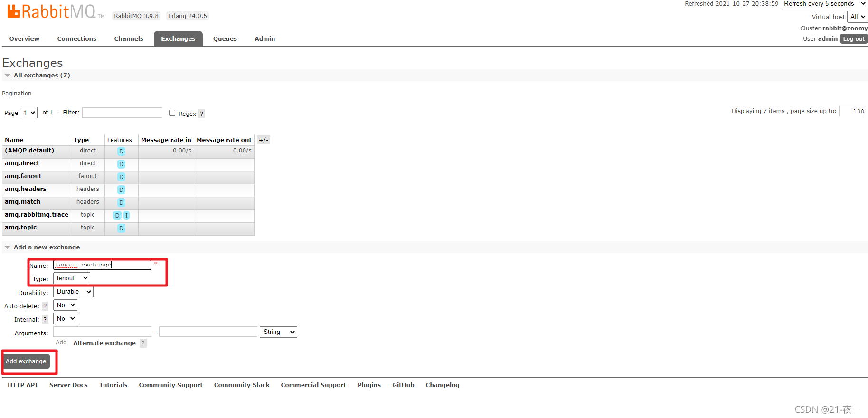Open the amq.topic exchange

21,228
